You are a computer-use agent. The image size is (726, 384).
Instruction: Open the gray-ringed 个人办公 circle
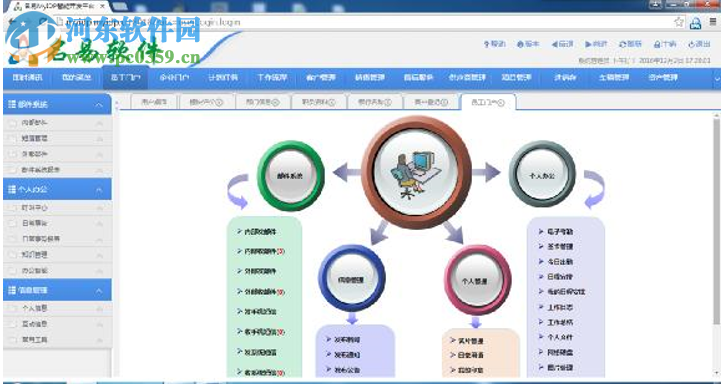pos(542,175)
